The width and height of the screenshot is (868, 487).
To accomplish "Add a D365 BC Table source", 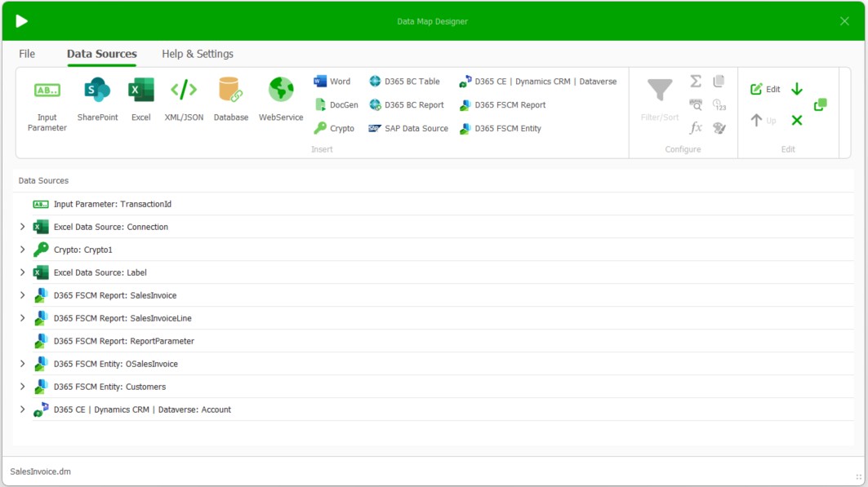I will click(406, 81).
